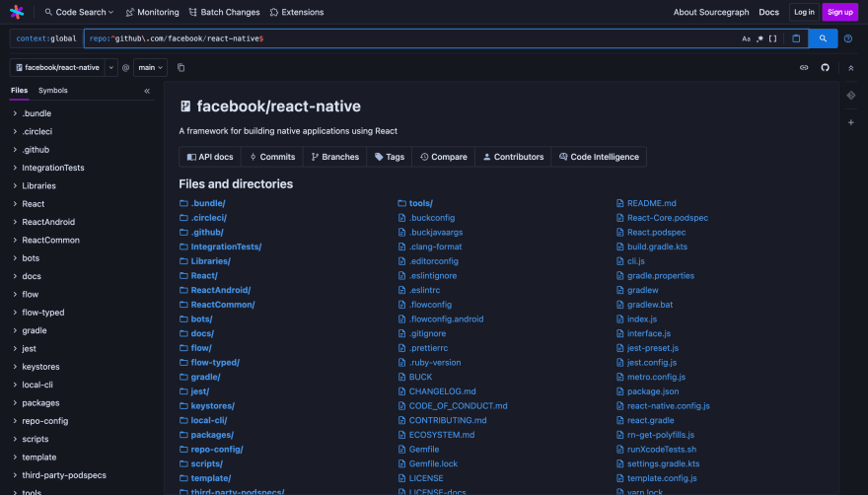Click file icon beside .buckconfig
This screenshot has height=495, width=868.
click(x=401, y=218)
